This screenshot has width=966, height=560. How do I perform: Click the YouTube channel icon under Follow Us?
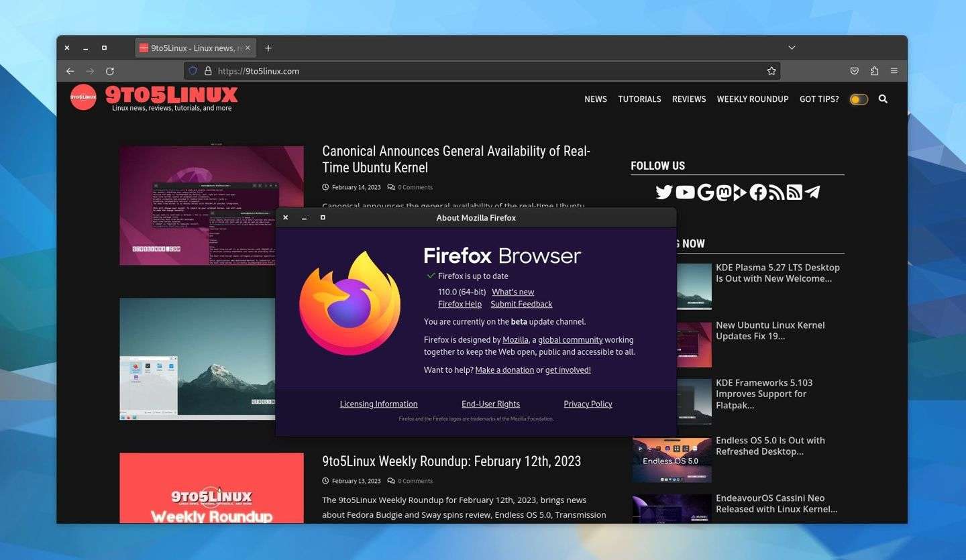click(685, 192)
